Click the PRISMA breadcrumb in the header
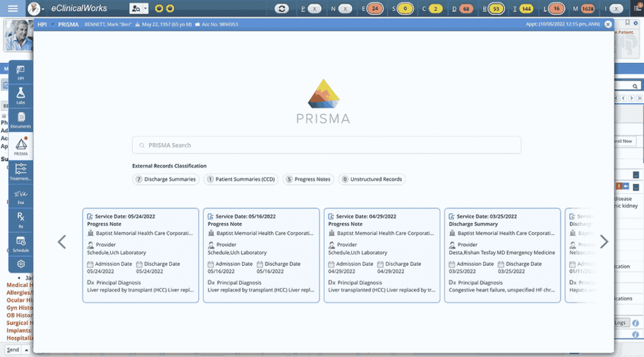This screenshot has width=644, height=357. coord(68,25)
